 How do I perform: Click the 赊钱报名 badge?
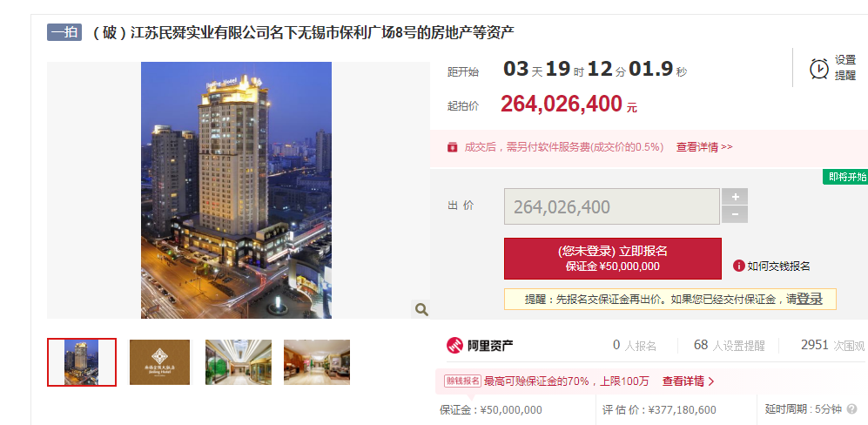(462, 381)
